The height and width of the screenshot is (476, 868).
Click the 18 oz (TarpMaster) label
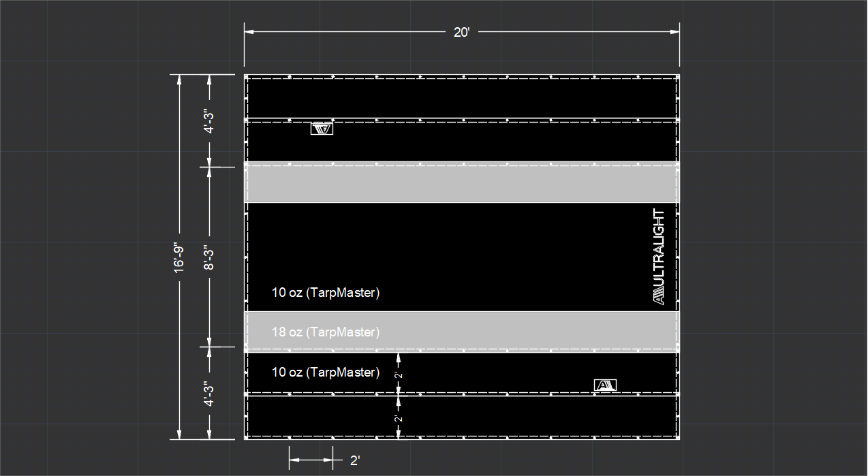(x=325, y=332)
